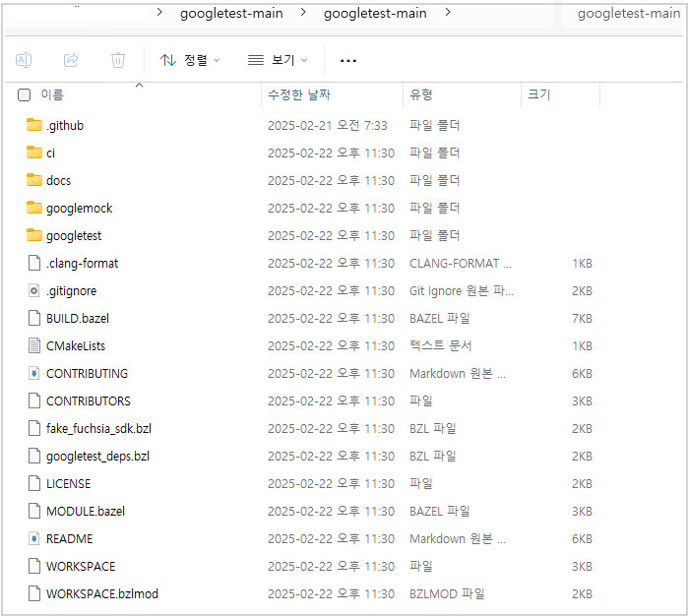Expand chevron after the second googletest-main breadcrumb
Screen dimensions: 688x616
point(448,12)
